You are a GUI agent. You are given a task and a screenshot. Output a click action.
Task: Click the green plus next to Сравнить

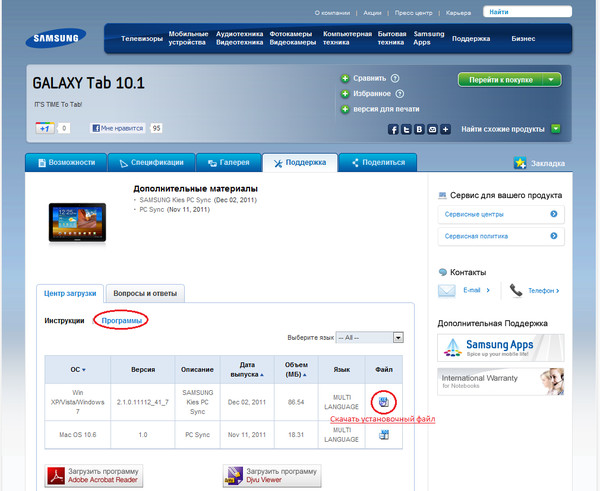pyautogui.click(x=345, y=78)
